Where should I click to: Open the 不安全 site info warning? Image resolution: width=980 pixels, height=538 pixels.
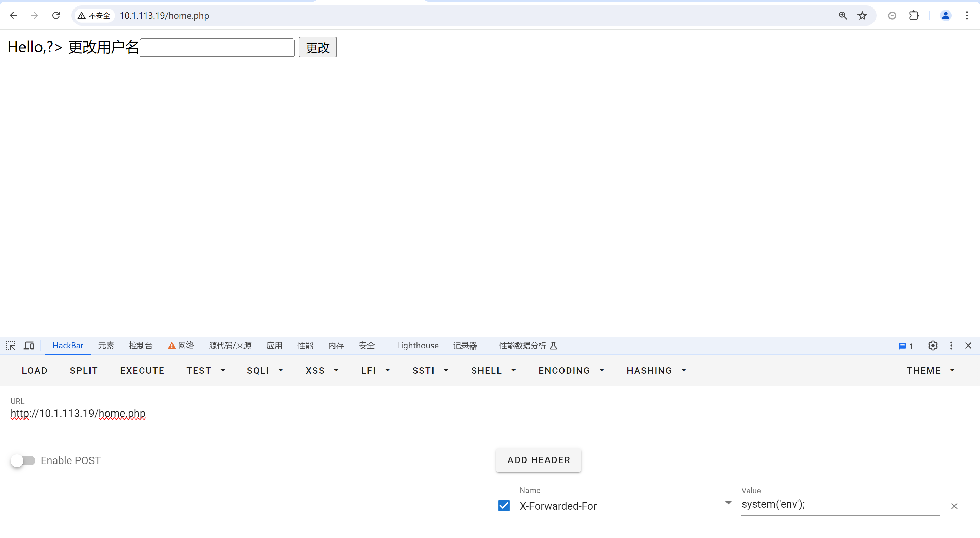(x=94, y=16)
